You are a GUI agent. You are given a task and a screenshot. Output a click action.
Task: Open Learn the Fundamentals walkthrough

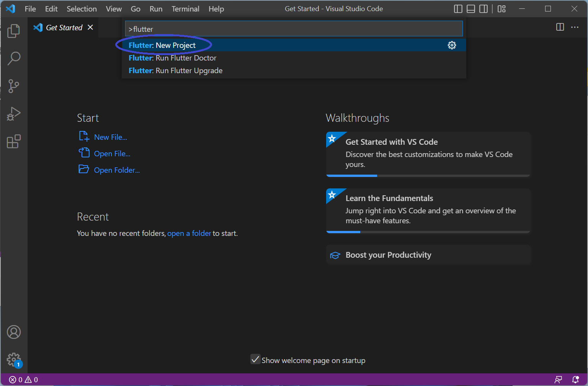428,211
